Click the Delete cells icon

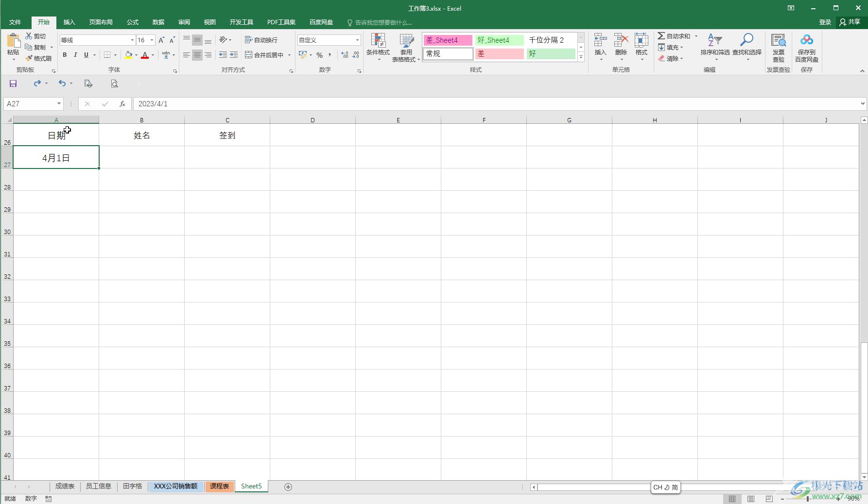[x=621, y=40]
